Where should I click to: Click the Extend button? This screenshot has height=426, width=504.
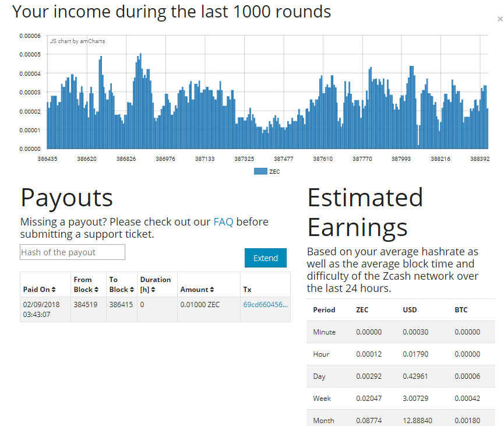click(x=265, y=258)
